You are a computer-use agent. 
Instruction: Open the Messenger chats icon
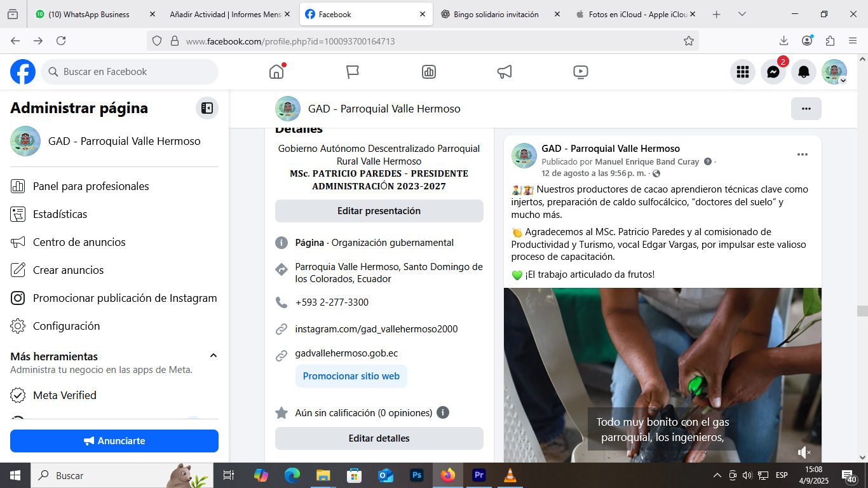pos(773,72)
